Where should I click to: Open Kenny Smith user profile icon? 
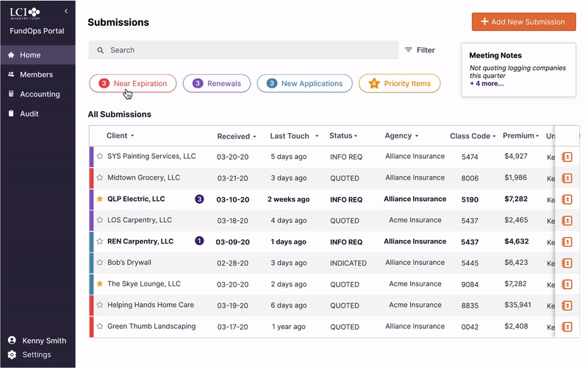[x=12, y=341]
